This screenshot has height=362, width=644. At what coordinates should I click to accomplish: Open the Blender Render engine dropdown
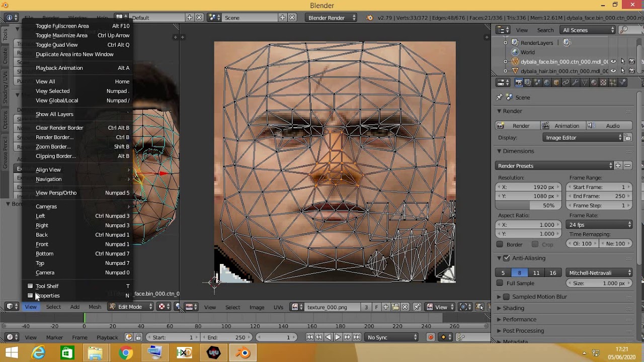click(x=332, y=18)
